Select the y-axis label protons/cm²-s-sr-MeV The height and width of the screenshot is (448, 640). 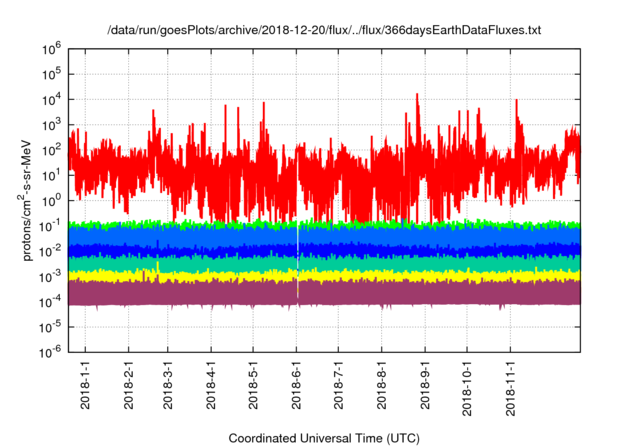pyautogui.click(x=26, y=200)
